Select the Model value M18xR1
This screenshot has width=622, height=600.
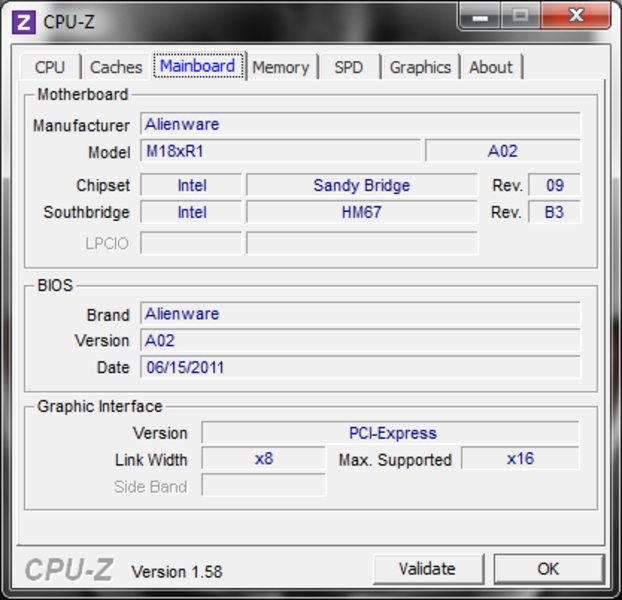click(x=280, y=151)
